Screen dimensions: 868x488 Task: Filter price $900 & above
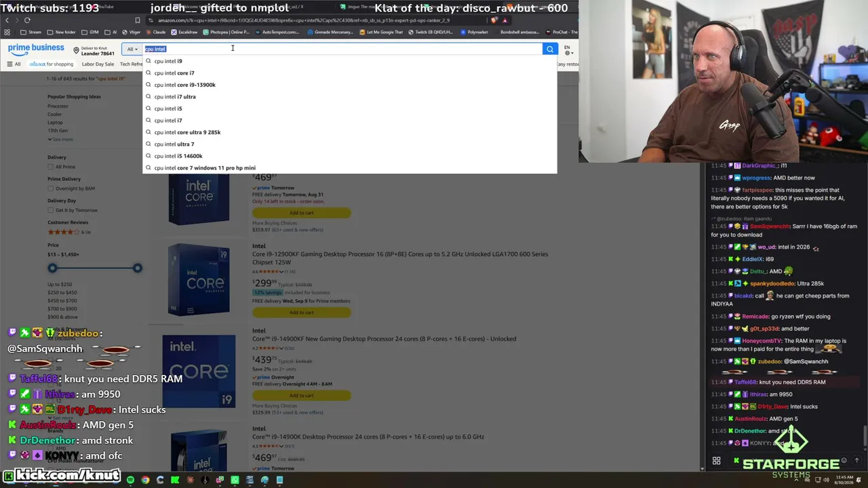pos(62,317)
